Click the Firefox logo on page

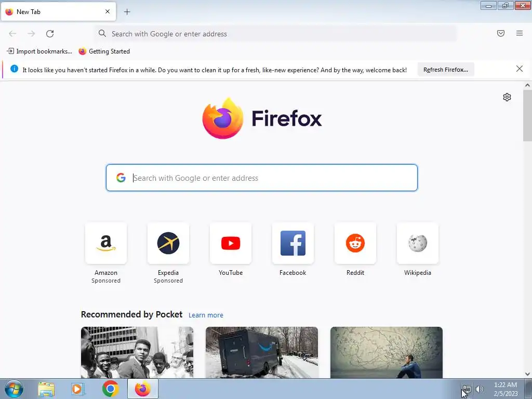click(262, 118)
